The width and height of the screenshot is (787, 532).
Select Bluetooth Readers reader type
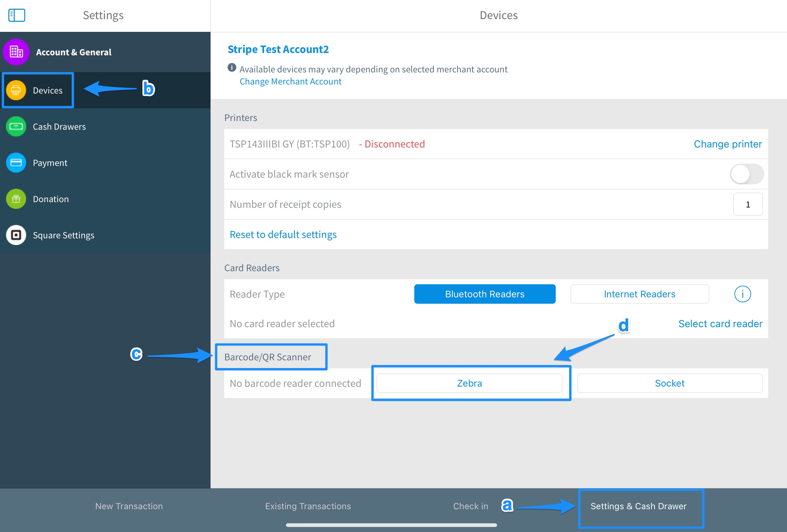(x=485, y=294)
